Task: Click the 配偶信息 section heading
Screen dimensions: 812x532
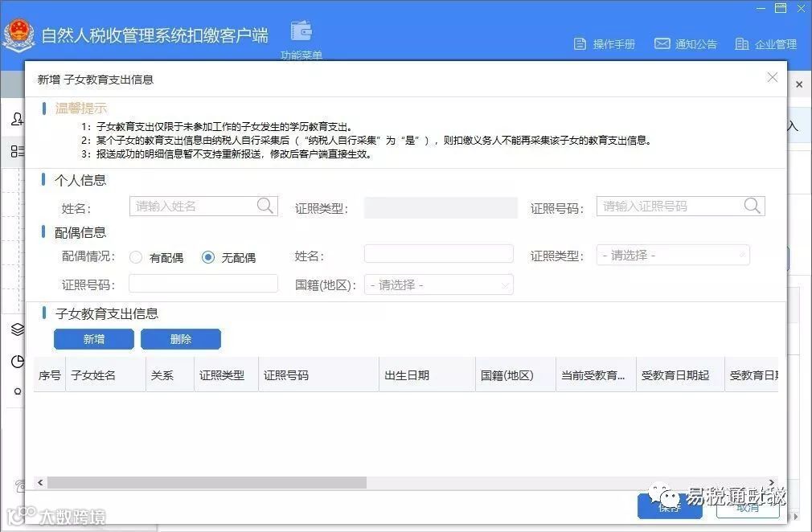Action: [80, 232]
